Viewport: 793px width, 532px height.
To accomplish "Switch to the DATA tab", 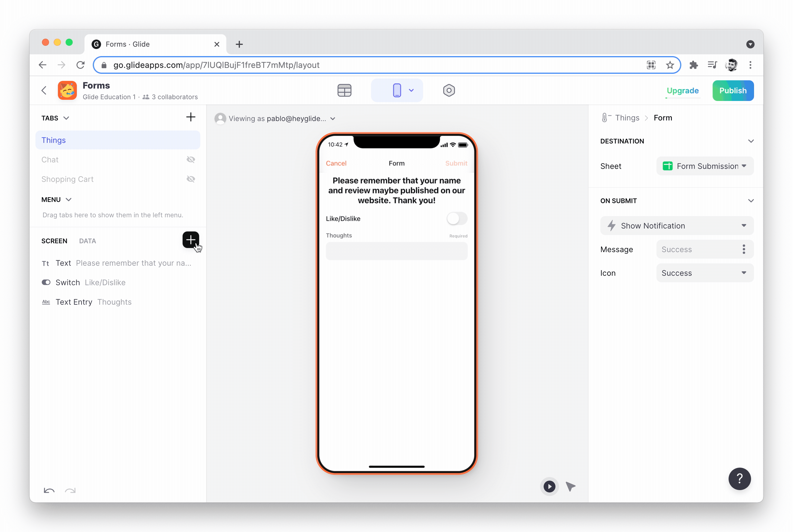I will (x=87, y=241).
